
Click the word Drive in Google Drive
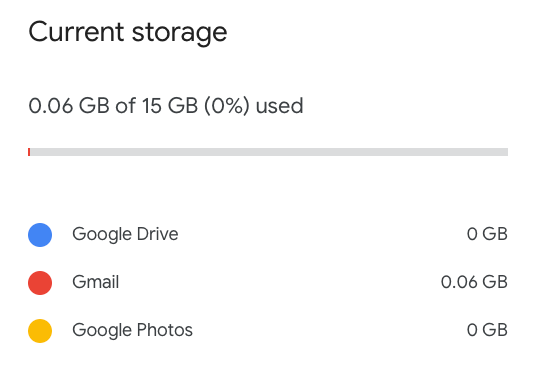click(x=158, y=234)
